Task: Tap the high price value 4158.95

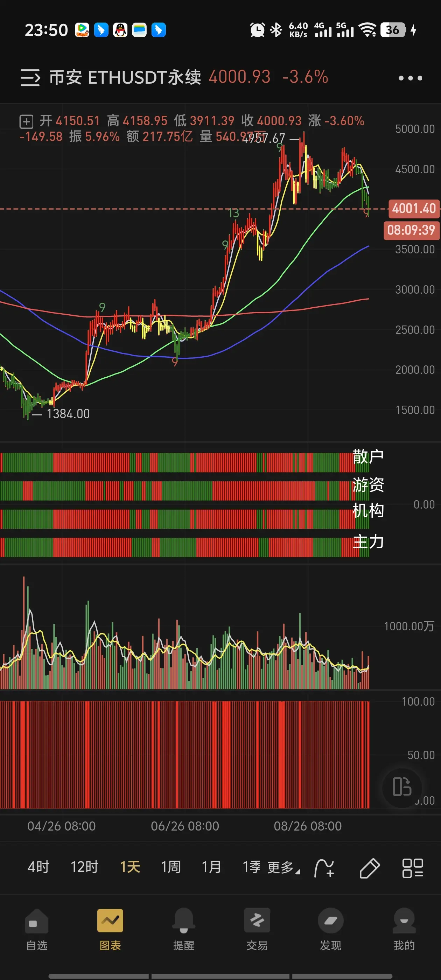Action: point(145,121)
